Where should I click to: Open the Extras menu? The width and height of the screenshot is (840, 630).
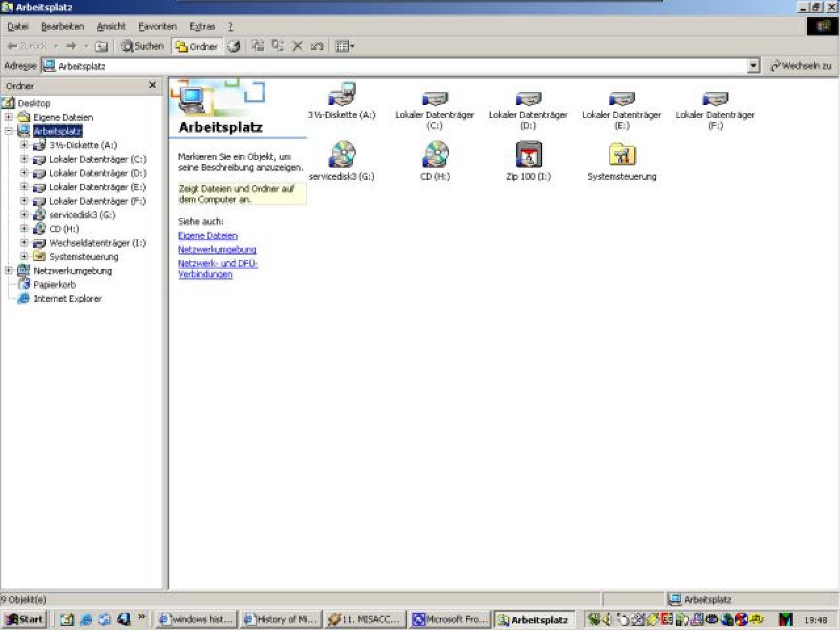tap(202, 26)
